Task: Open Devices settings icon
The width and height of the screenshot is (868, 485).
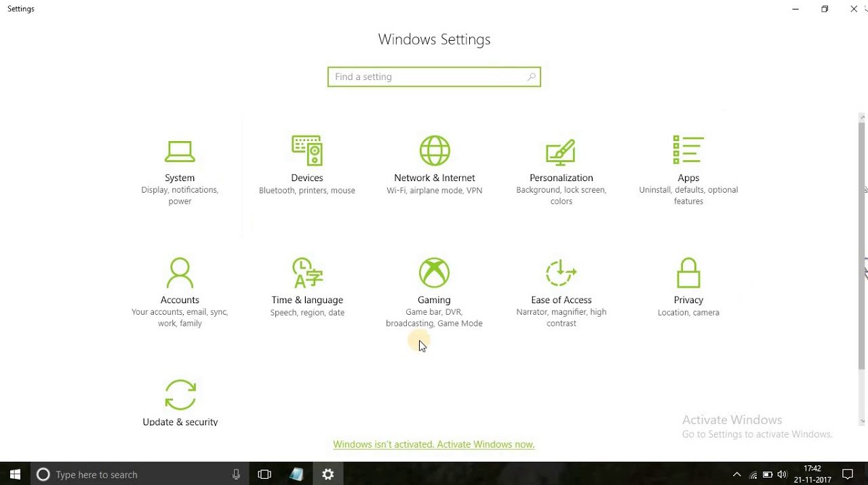Action: point(307,151)
